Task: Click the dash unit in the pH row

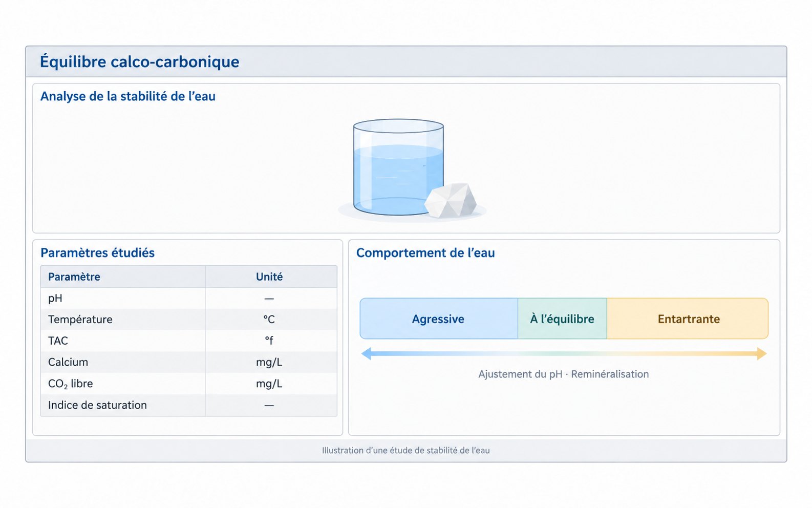Action: point(269,298)
